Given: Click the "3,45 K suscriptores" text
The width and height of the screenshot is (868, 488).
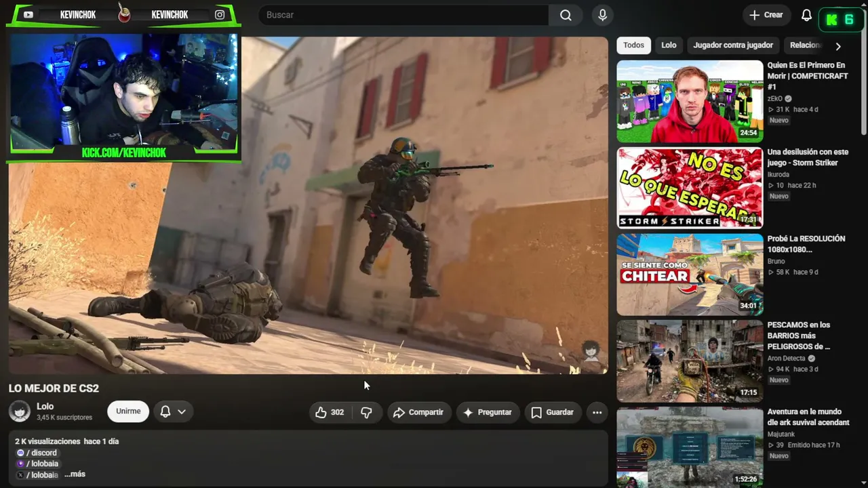Looking at the screenshot, I should [x=64, y=418].
